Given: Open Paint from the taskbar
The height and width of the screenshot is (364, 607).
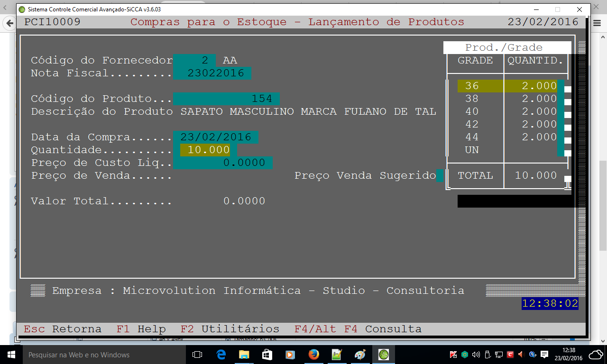Looking at the screenshot, I should click(x=360, y=355).
